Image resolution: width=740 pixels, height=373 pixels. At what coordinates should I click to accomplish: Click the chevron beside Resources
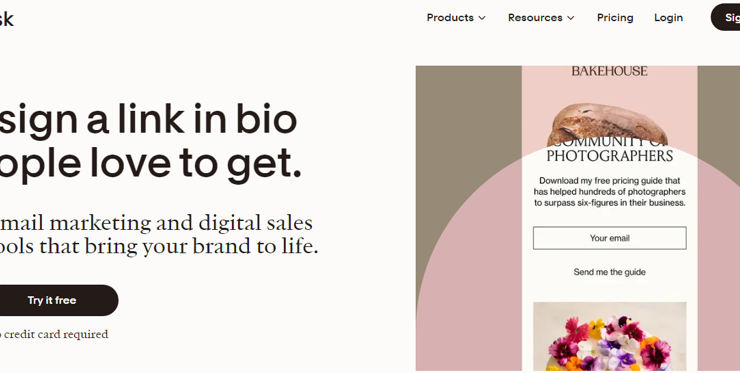click(x=571, y=18)
